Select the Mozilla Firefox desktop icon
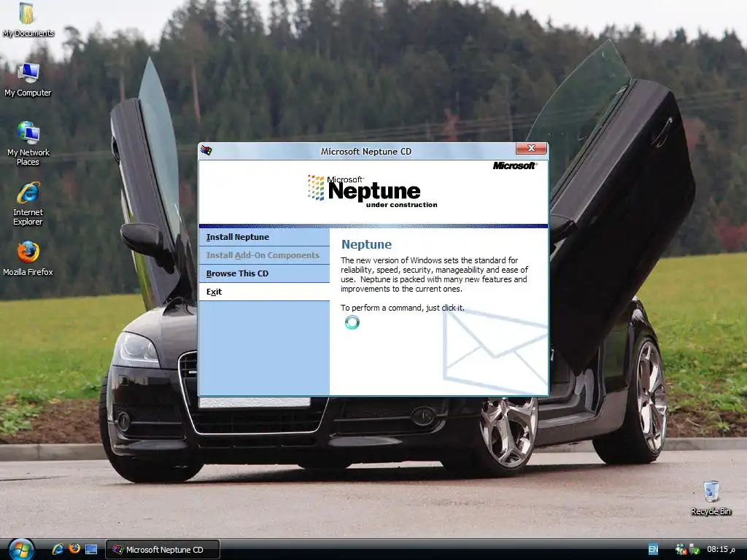 (28, 259)
